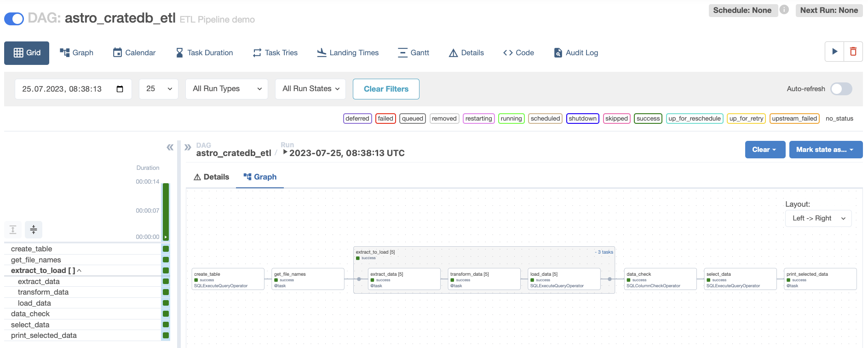Screen dimensions: 868x348
Task: Edit the base date input field
Action: pos(73,89)
